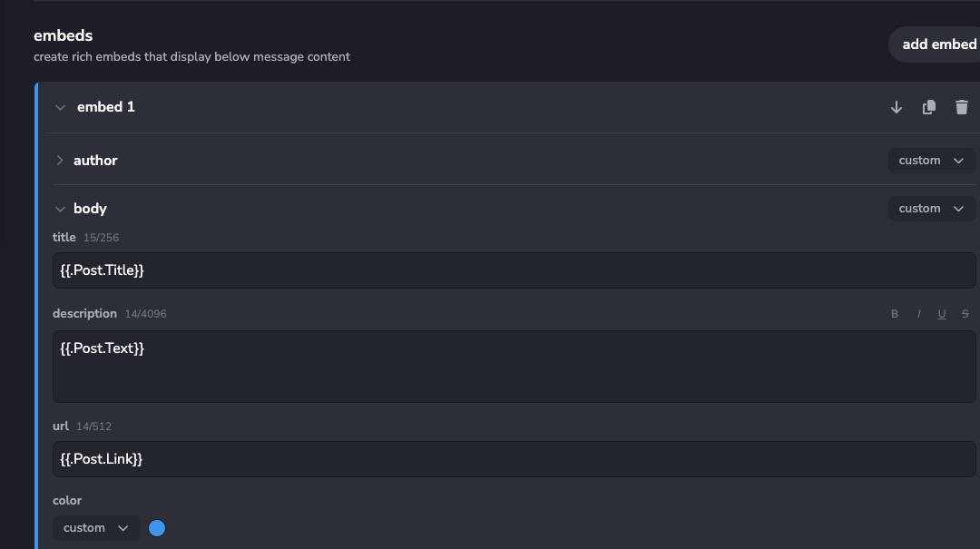Open the body custom dropdown

(x=931, y=208)
